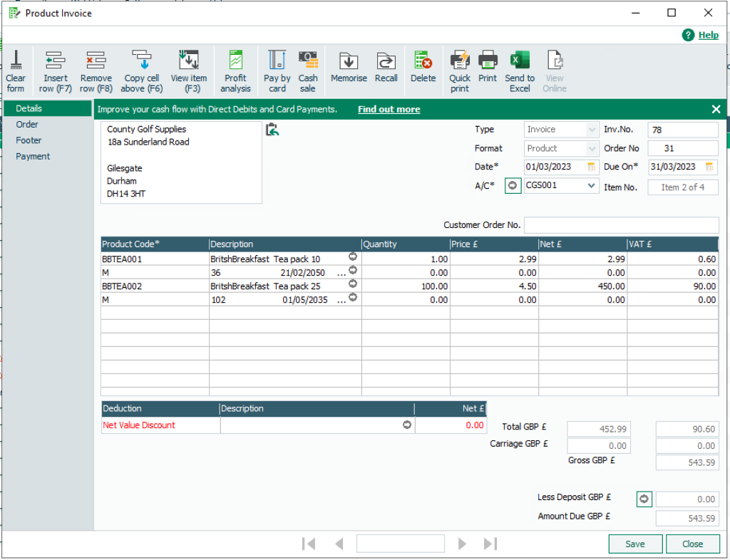Image resolution: width=730 pixels, height=560 pixels.
Task: Click the VAT cell showing 90.00
Action: [x=672, y=286]
